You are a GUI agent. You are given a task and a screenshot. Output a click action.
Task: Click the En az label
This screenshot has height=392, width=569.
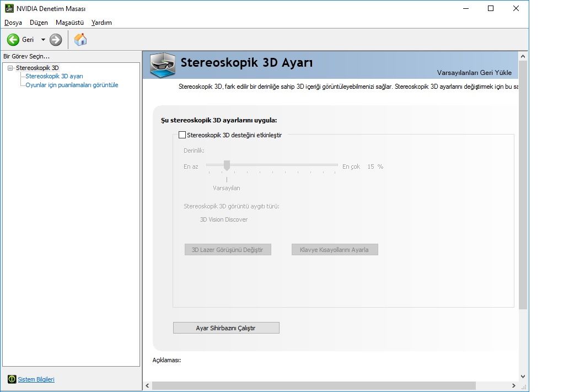191,167
